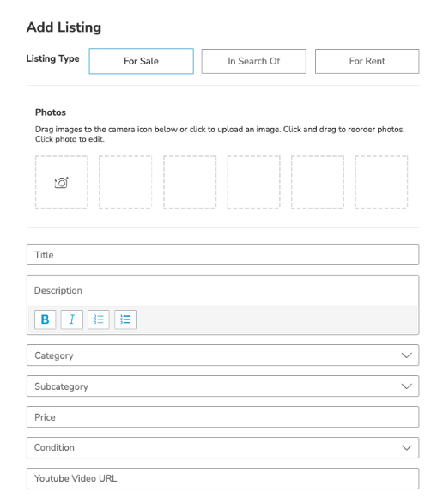This screenshot has height=504, width=443.
Task: Click into the Description text area
Action: pos(222,290)
